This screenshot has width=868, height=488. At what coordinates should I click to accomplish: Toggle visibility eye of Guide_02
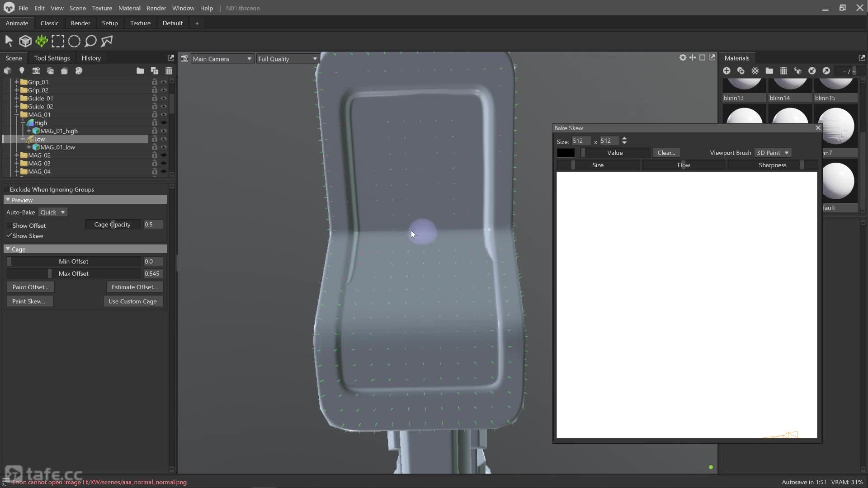[164, 107]
